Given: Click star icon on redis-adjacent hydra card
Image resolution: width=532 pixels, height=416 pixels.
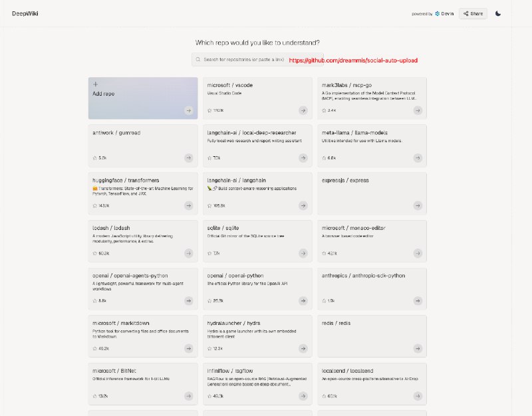Looking at the screenshot, I should click(x=209, y=348).
